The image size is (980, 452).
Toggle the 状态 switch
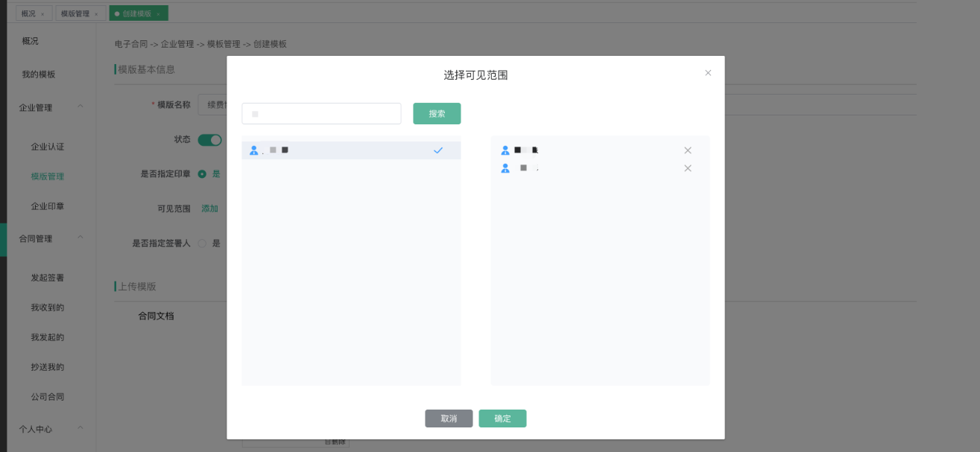tap(209, 140)
